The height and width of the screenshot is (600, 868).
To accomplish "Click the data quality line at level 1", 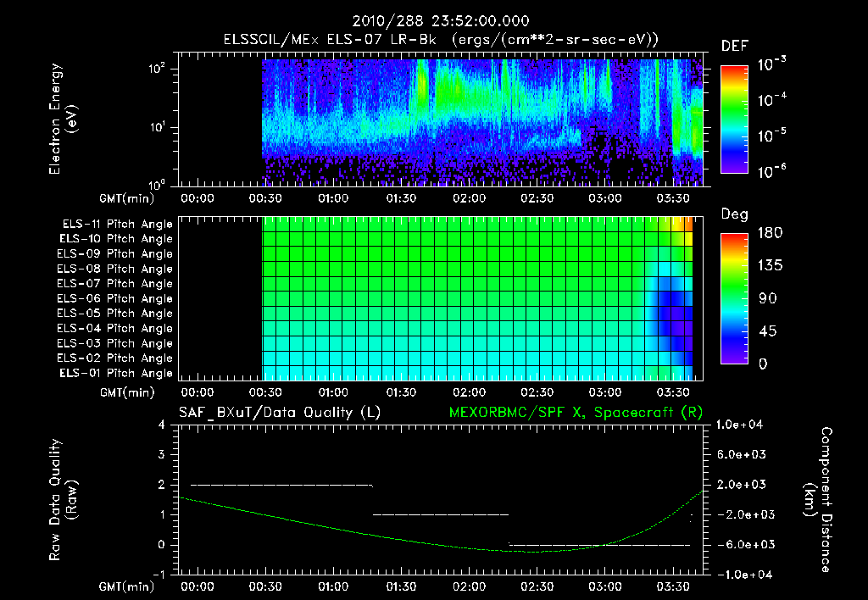I will coord(441,514).
